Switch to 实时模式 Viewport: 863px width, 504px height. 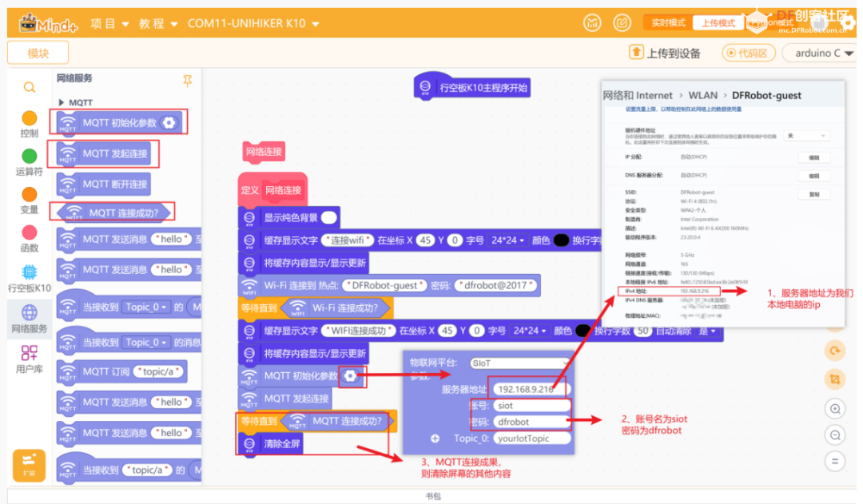[x=668, y=22]
